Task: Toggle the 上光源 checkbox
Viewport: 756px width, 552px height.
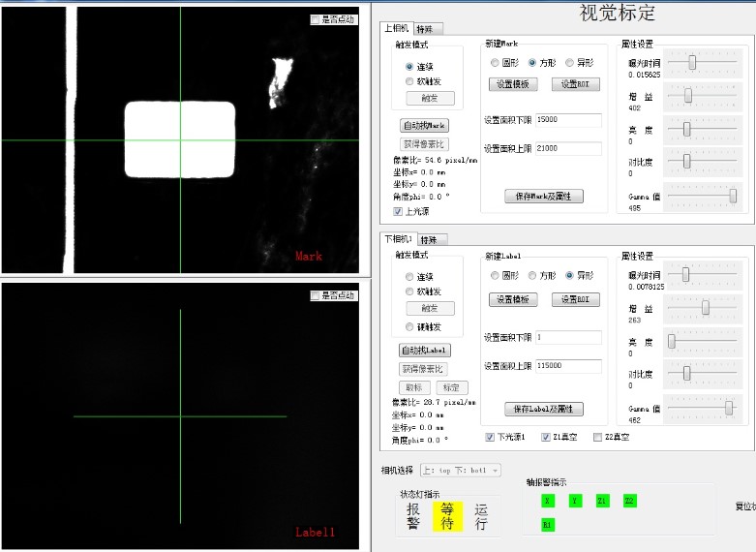Action: [398, 211]
